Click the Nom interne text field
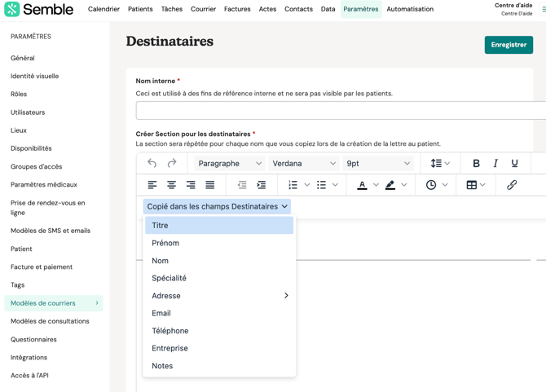The image size is (546, 392). click(x=341, y=110)
